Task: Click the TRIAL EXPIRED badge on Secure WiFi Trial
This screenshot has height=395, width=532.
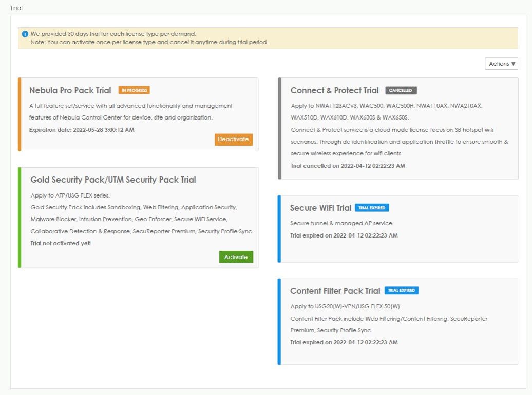Action: (x=372, y=208)
